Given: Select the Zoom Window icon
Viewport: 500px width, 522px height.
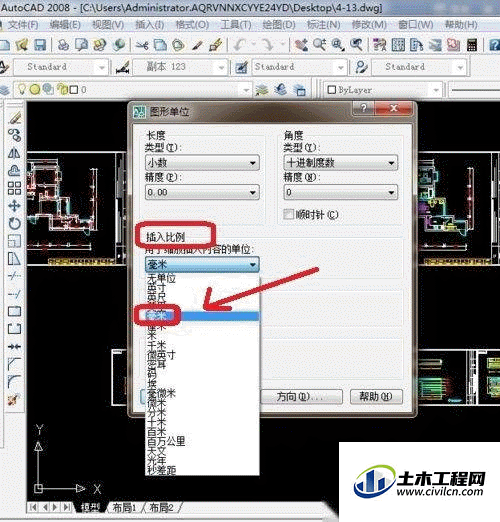Looking at the screenshot, I should click(338, 45).
